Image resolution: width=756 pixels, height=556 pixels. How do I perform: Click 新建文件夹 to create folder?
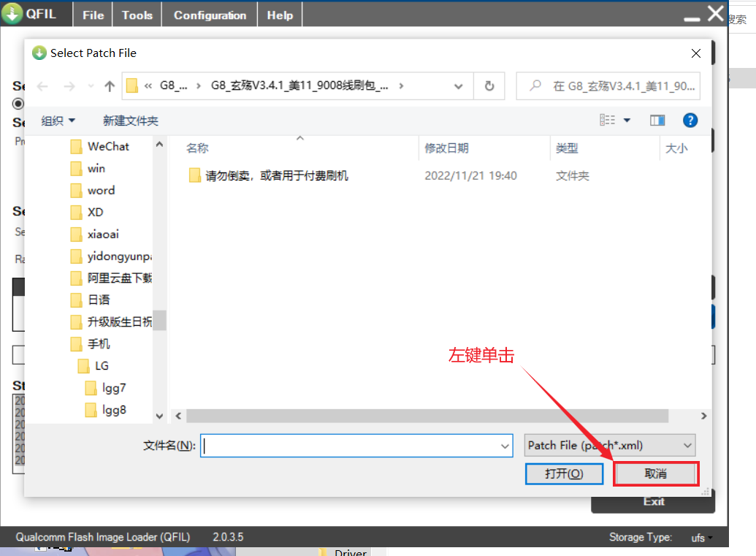[x=130, y=121]
